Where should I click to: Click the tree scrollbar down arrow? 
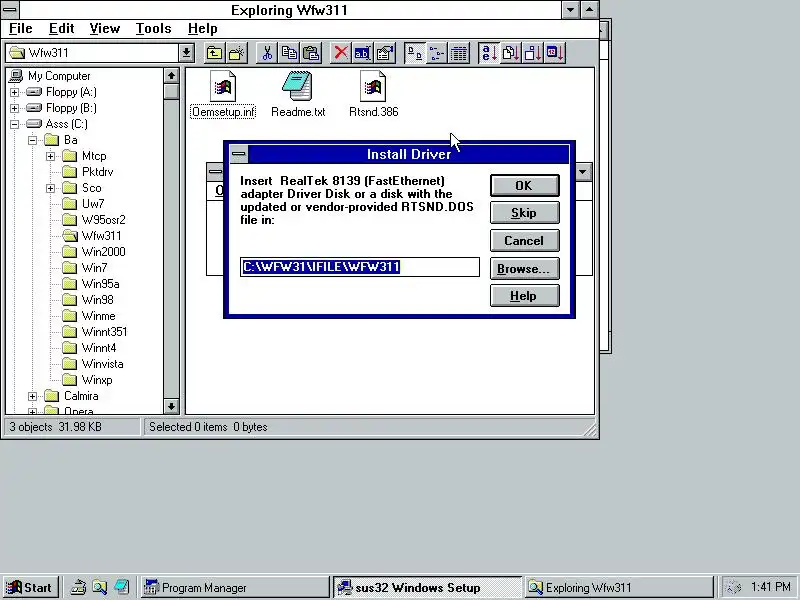[x=171, y=407]
